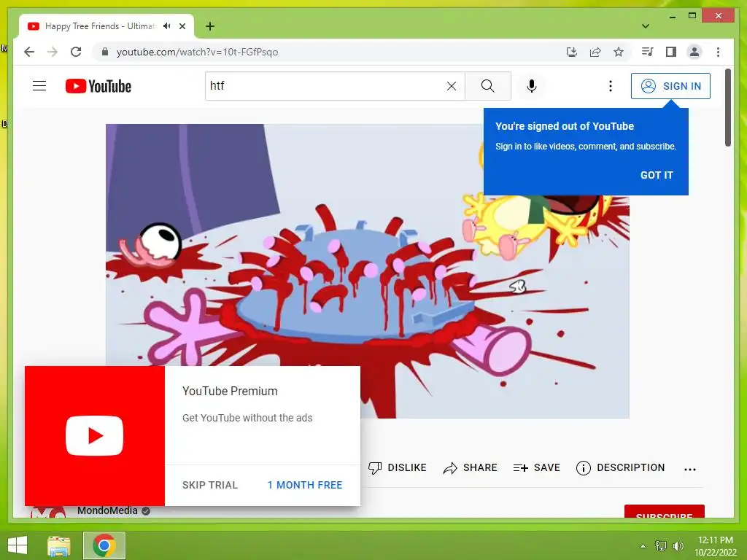Bookmark this tab with star icon

(619, 52)
